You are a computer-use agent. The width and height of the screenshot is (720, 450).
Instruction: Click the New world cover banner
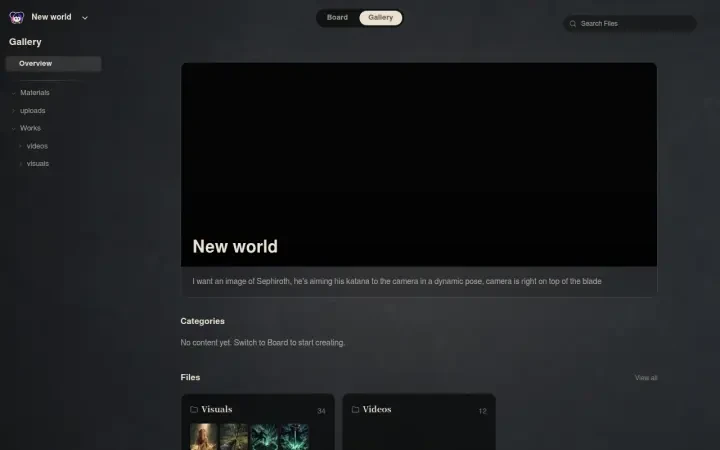click(419, 164)
